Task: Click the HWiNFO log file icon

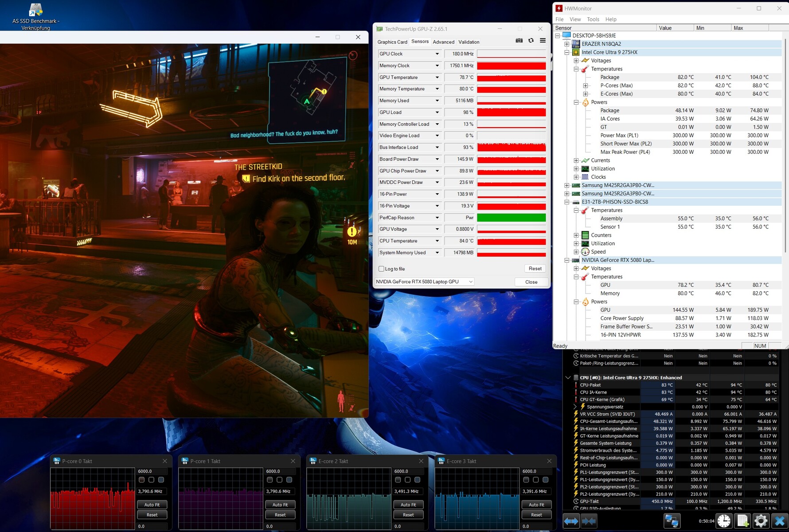Action: tap(742, 521)
